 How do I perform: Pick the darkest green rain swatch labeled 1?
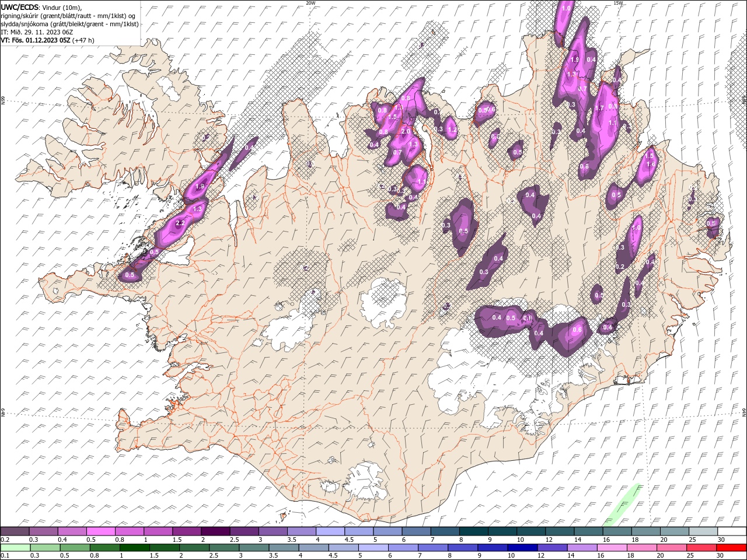point(134,547)
